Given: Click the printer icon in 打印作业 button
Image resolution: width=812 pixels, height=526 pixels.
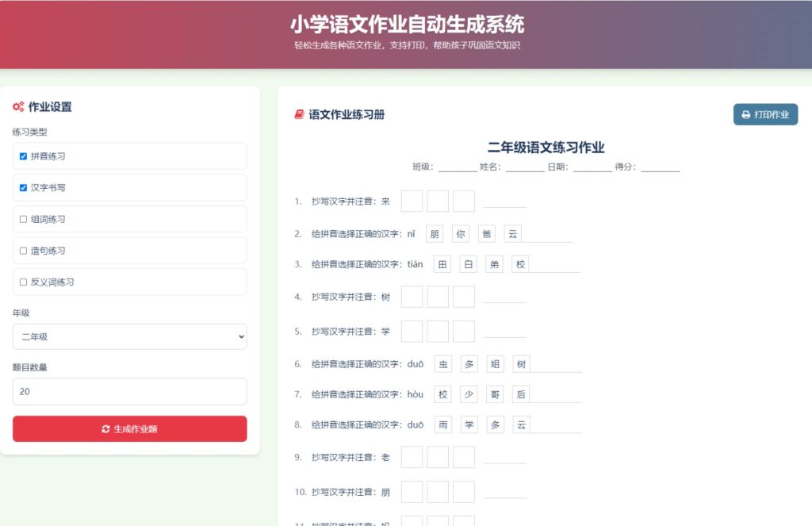Looking at the screenshot, I should pyautogui.click(x=745, y=115).
